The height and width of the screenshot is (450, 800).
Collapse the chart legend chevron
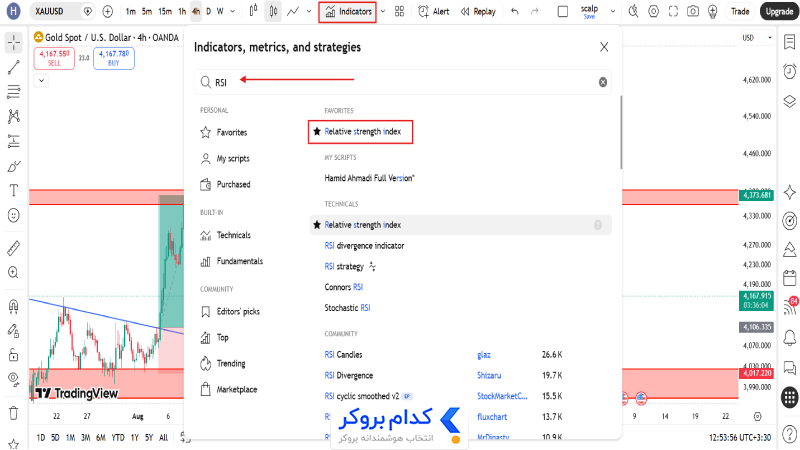pos(41,80)
